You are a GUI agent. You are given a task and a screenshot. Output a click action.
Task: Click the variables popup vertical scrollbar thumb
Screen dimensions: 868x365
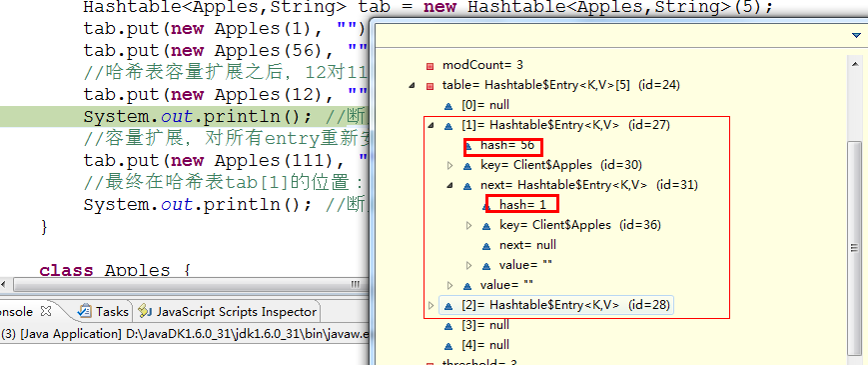point(855,248)
